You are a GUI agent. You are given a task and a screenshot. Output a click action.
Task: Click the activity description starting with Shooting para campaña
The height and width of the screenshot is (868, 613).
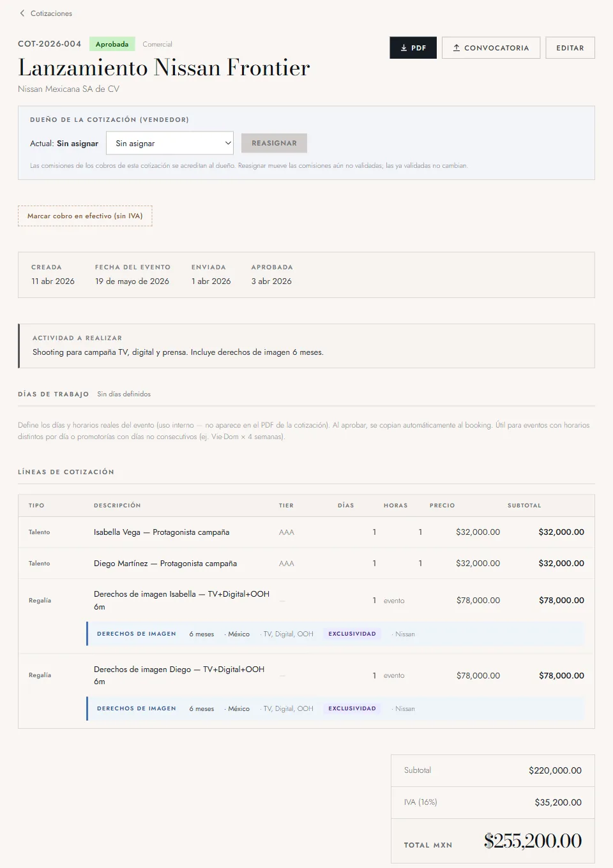coord(178,352)
